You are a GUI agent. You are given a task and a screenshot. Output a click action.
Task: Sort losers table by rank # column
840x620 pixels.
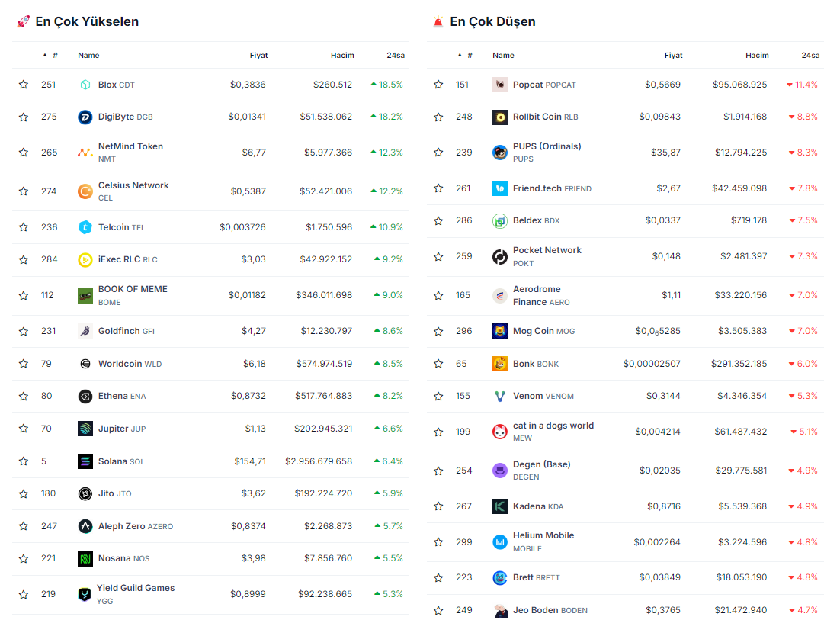[x=470, y=56]
